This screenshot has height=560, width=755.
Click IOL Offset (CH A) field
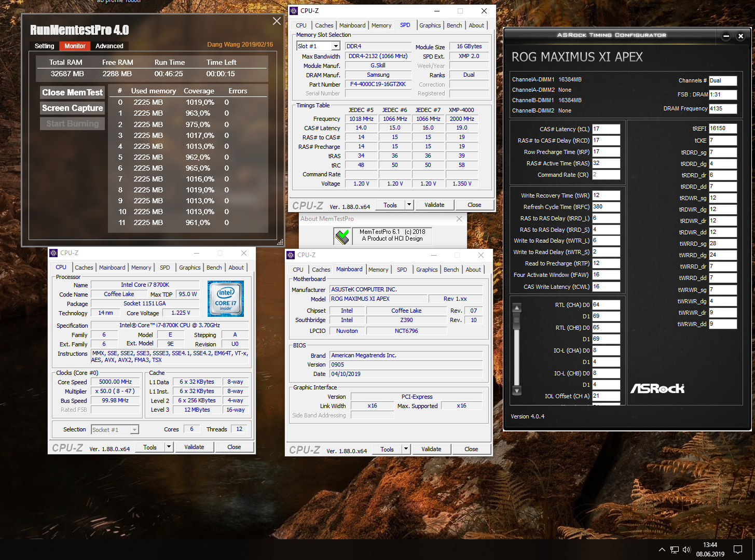[x=606, y=396]
